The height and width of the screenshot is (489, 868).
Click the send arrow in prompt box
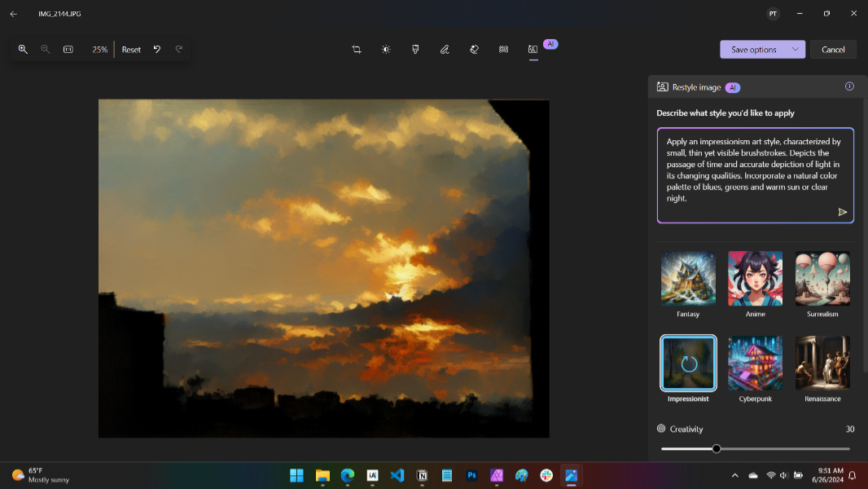842,212
